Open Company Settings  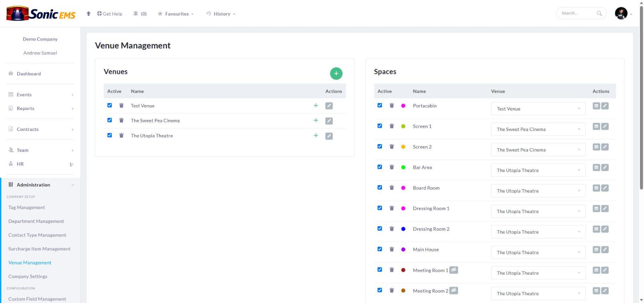[28, 276]
